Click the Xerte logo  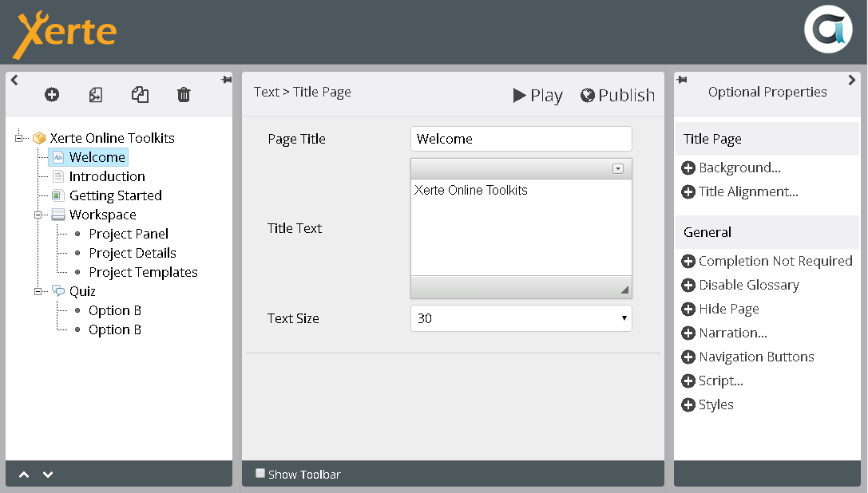(65, 34)
